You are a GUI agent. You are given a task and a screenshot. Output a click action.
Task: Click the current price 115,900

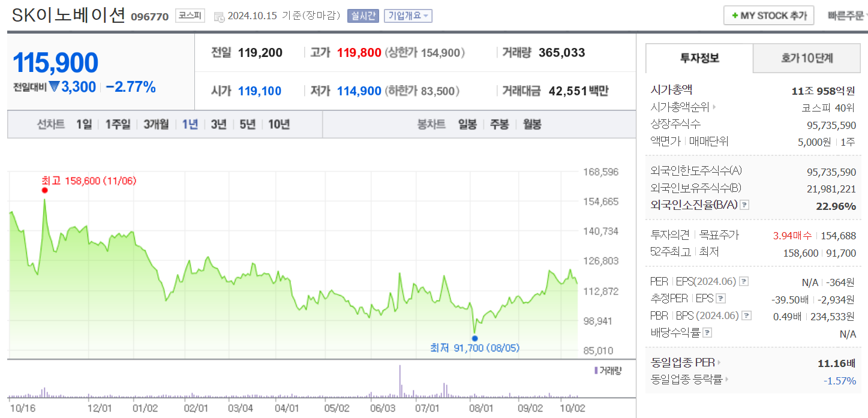(x=55, y=63)
